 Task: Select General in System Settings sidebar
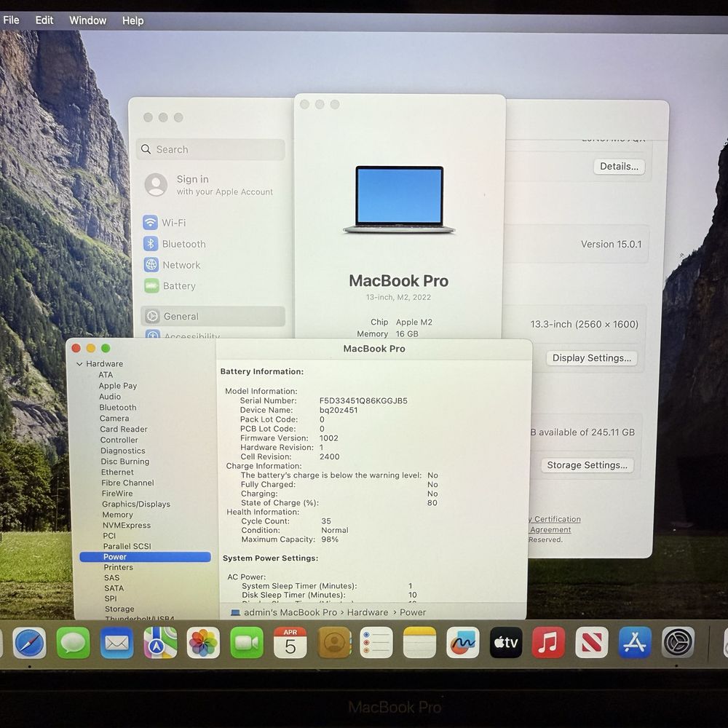point(213,316)
